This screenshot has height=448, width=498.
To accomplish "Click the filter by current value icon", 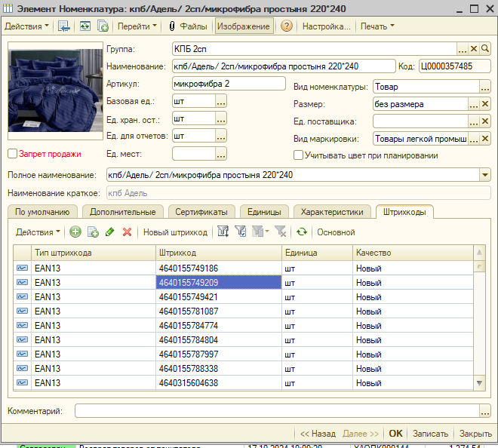I will tap(241, 232).
